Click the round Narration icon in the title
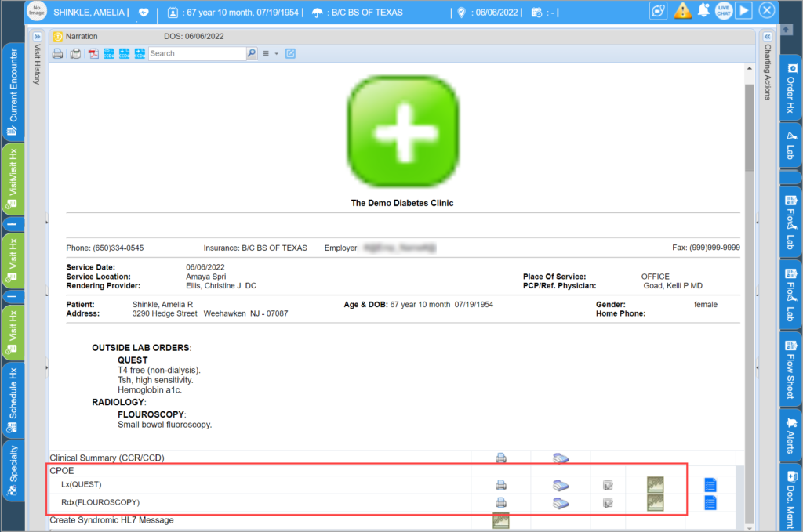Screen dimensions: 803x532 point(58,37)
